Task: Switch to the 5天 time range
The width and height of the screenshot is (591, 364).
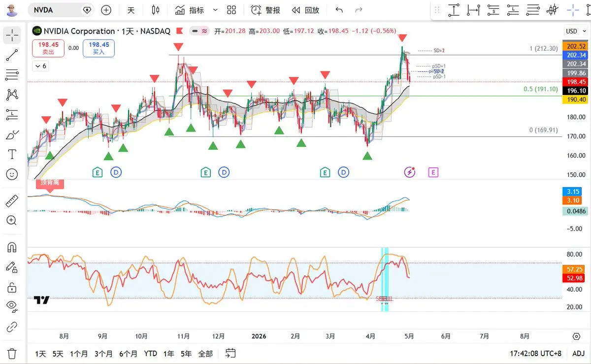Action: click(x=58, y=354)
